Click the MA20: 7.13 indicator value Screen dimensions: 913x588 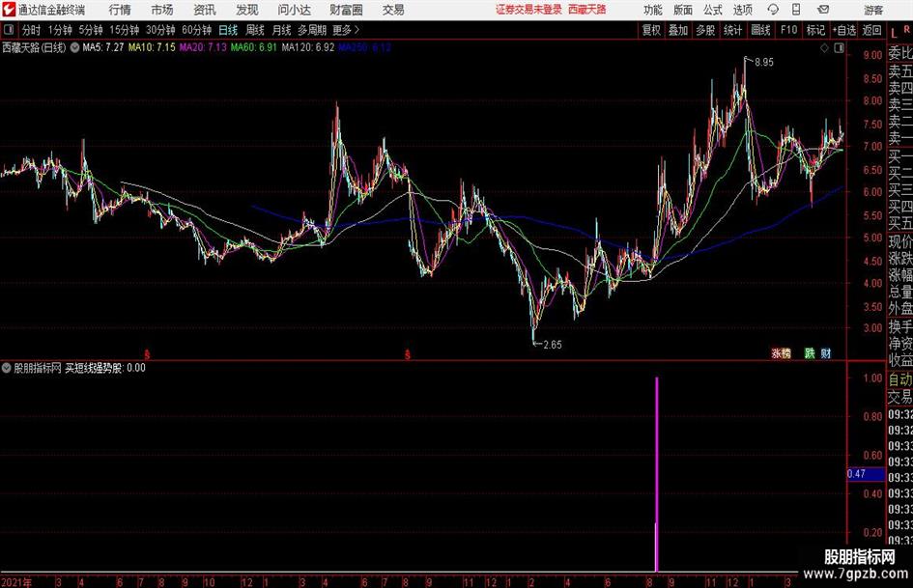[x=203, y=47]
